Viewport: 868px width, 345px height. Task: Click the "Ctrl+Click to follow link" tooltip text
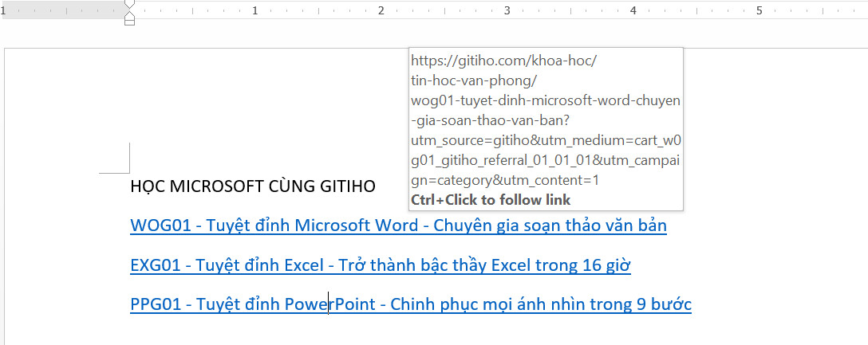tap(491, 200)
